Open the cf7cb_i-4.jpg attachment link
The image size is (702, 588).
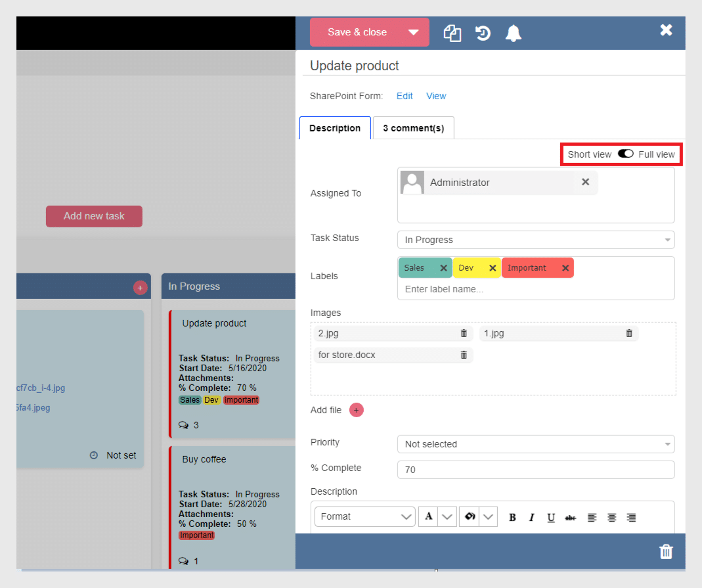[41, 388]
